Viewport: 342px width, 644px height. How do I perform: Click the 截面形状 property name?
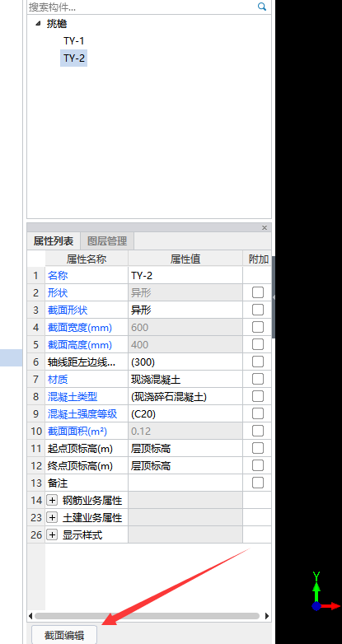pos(68,310)
